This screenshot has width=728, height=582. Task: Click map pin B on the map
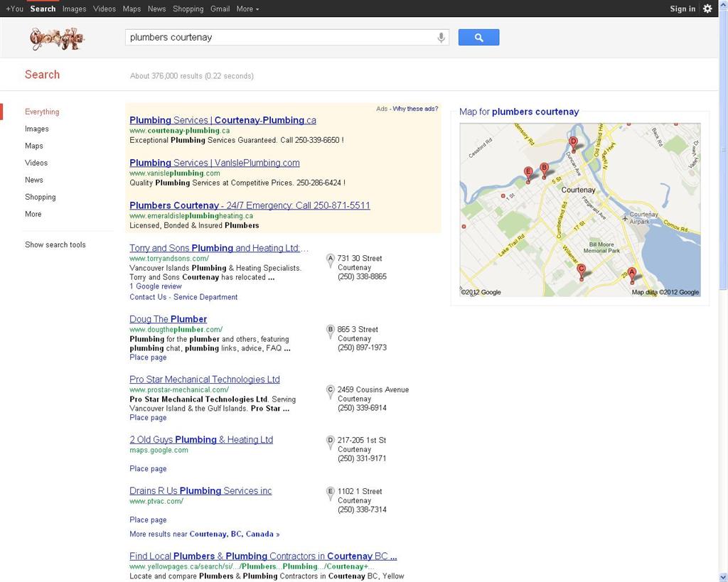pos(544,171)
